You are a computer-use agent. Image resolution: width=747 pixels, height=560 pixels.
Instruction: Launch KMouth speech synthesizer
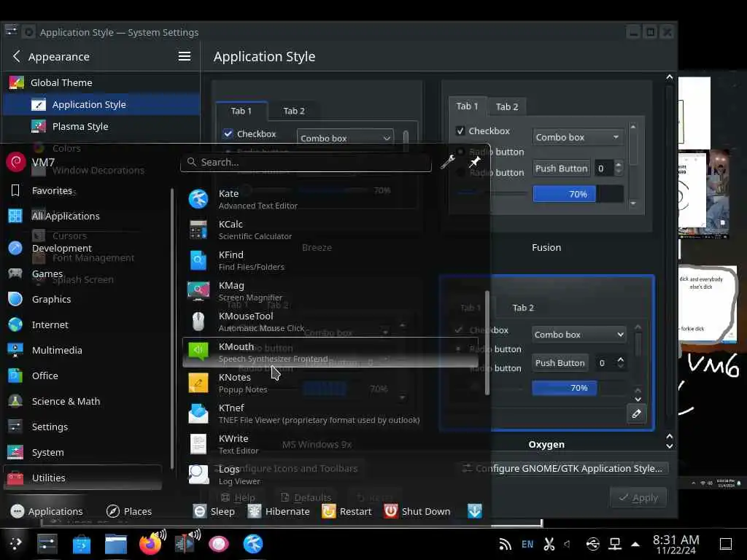(x=330, y=352)
